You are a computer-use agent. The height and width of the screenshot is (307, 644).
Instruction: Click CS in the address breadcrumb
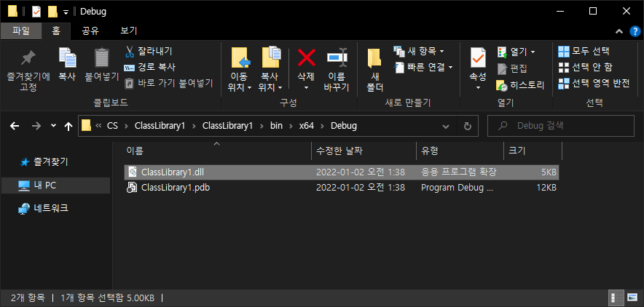pos(112,126)
